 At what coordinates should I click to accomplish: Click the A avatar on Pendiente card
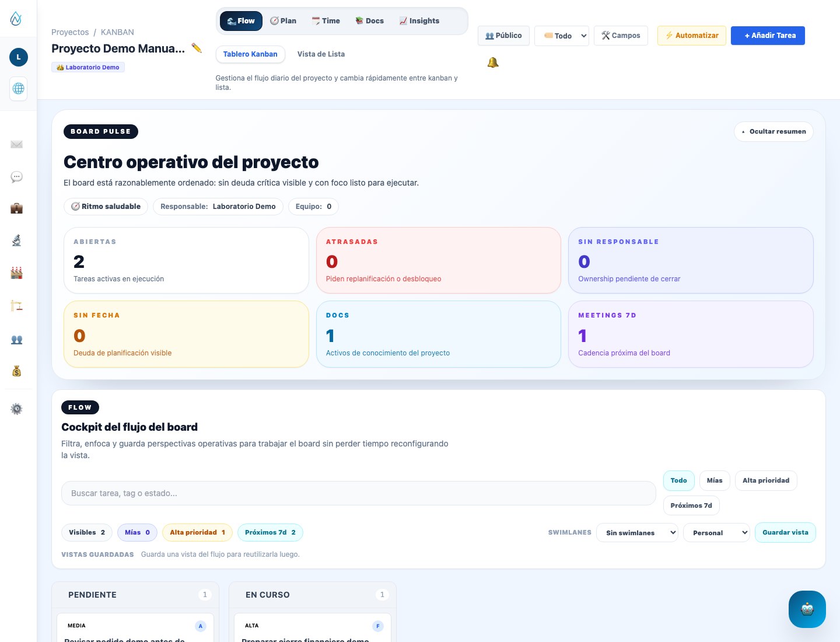[201, 626]
